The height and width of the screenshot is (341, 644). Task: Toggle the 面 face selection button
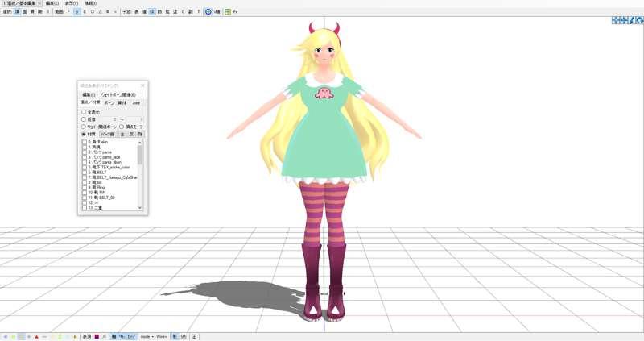pyautogui.click(x=25, y=11)
